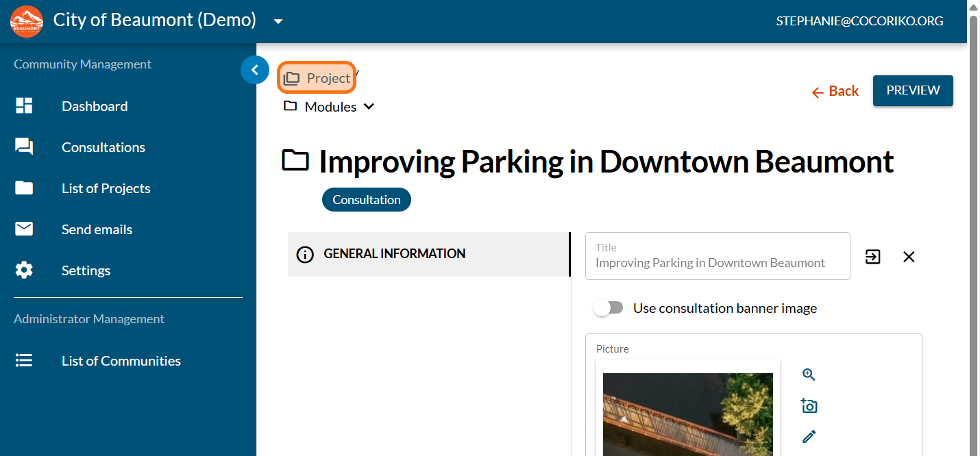Enable Use consultation banner image toggle

click(609, 308)
